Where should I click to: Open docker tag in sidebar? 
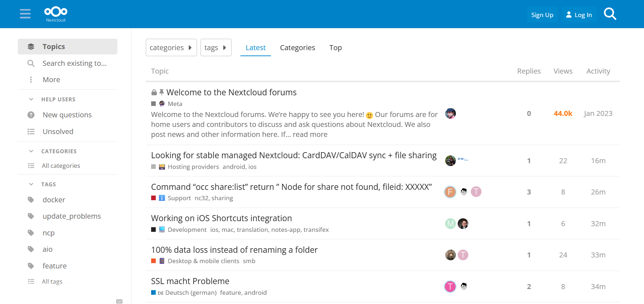[x=68, y=200]
